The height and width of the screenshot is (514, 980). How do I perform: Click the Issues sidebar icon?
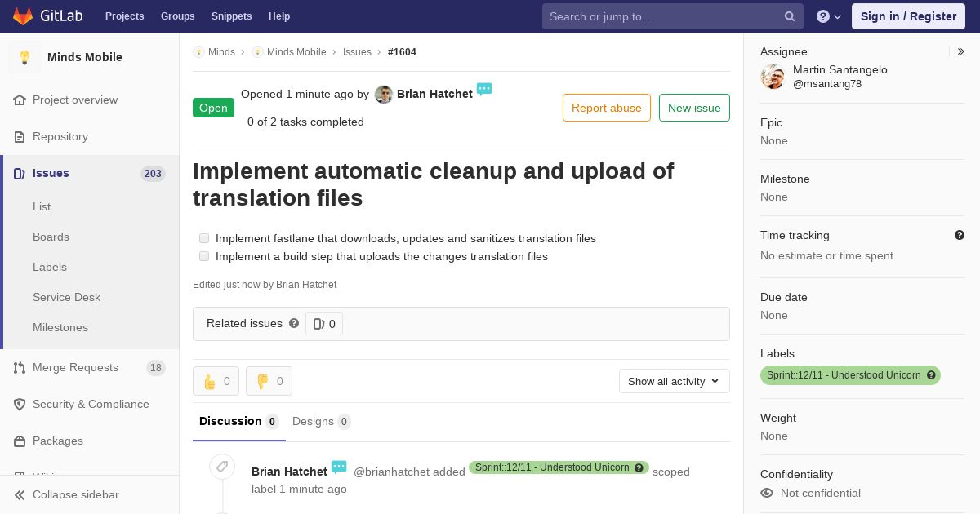coord(20,173)
